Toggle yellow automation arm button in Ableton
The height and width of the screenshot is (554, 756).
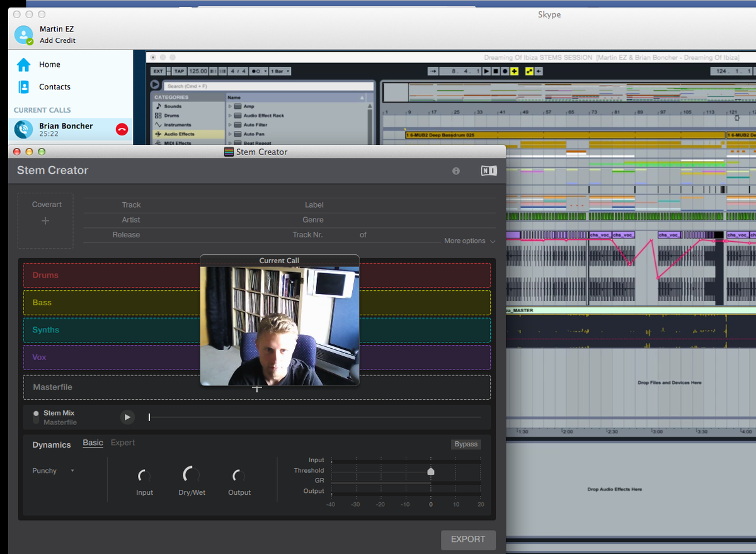(529, 71)
